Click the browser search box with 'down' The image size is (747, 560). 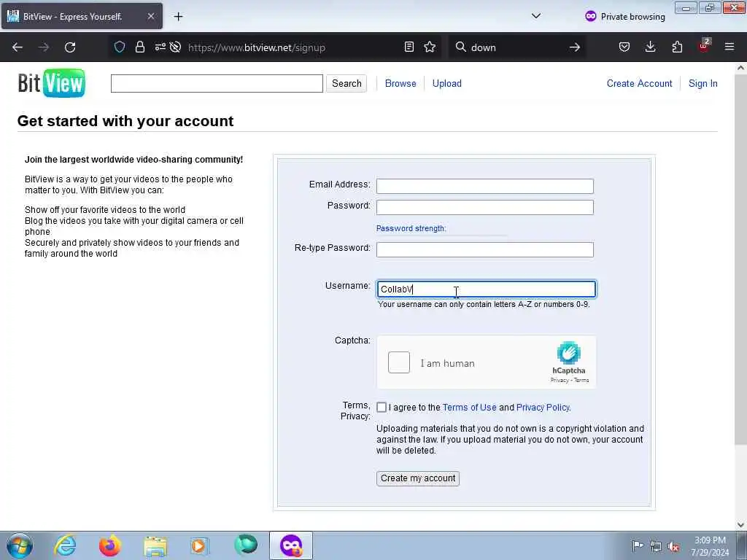pos(517,47)
